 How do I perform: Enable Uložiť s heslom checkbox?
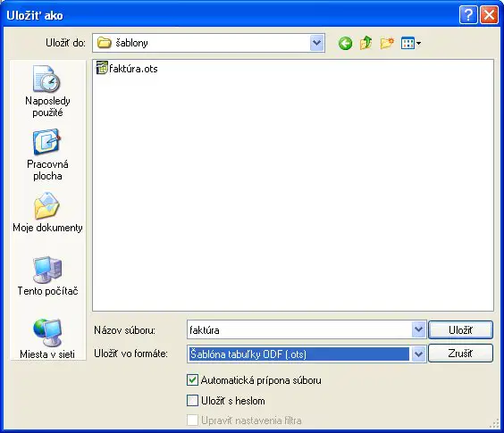[x=192, y=401]
